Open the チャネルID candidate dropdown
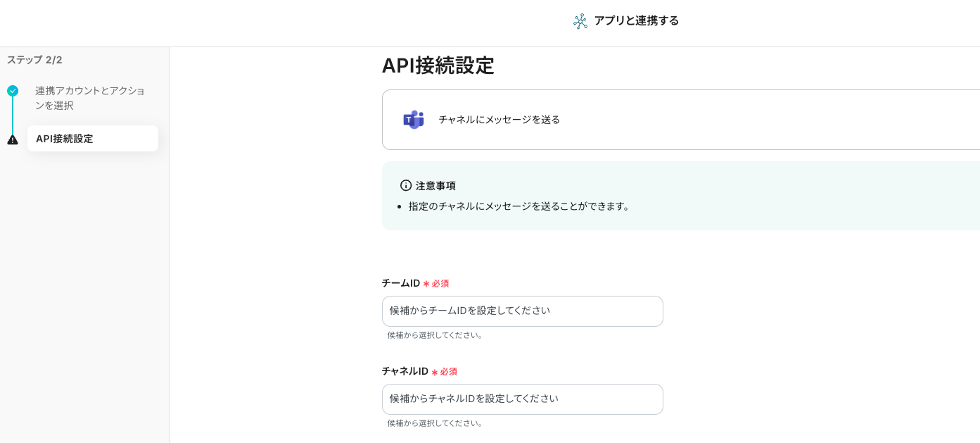 point(522,399)
